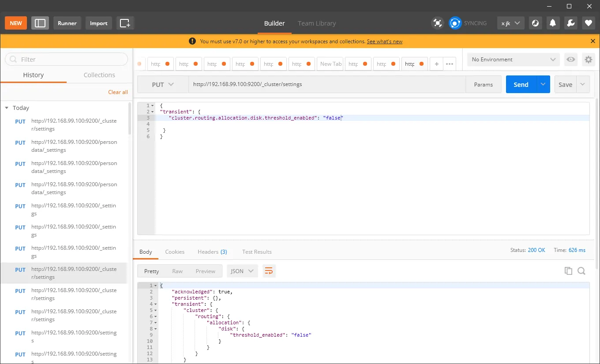This screenshot has height=364, width=600.
Task: Click the interceptor satellite icon
Action: tap(437, 23)
